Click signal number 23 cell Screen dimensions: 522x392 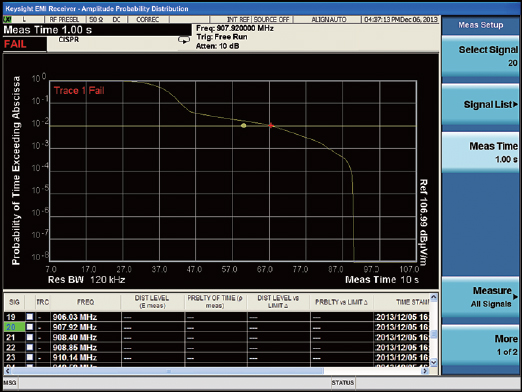(14, 357)
